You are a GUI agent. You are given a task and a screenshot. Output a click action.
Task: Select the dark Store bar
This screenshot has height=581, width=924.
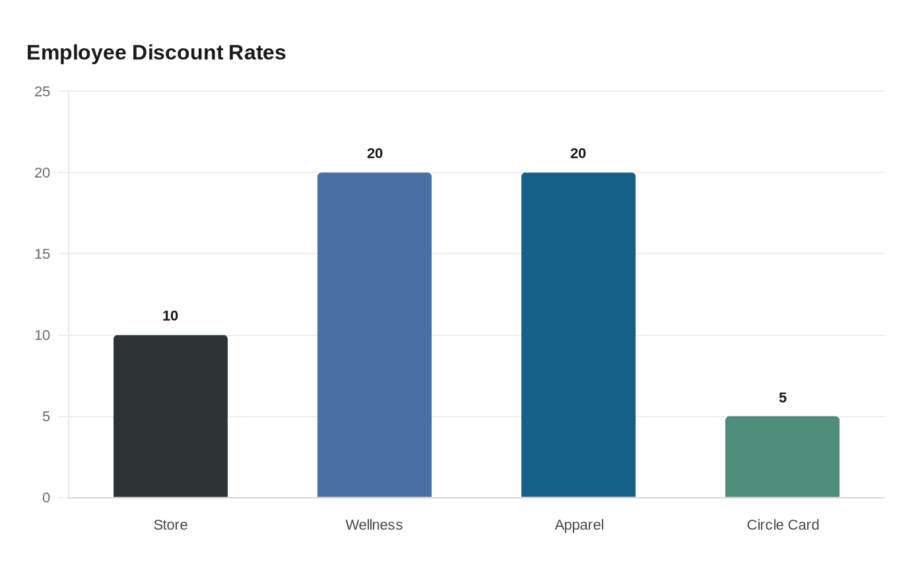click(x=170, y=417)
